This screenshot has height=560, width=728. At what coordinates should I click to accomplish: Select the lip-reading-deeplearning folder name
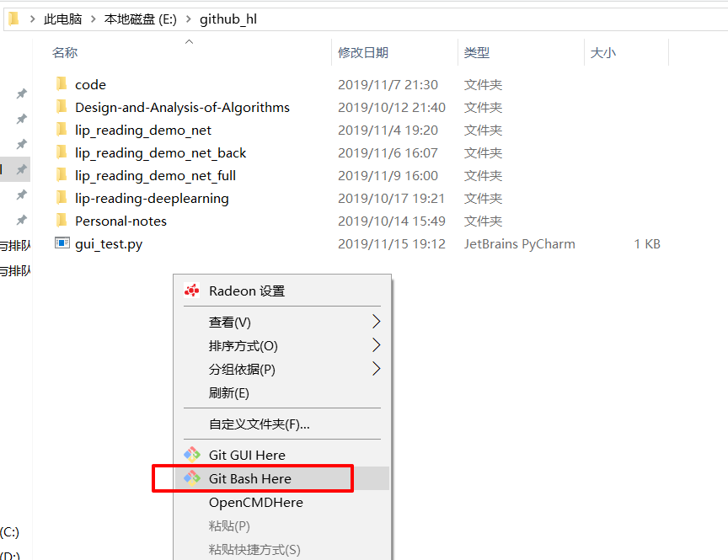pyautogui.click(x=152, y=198)
